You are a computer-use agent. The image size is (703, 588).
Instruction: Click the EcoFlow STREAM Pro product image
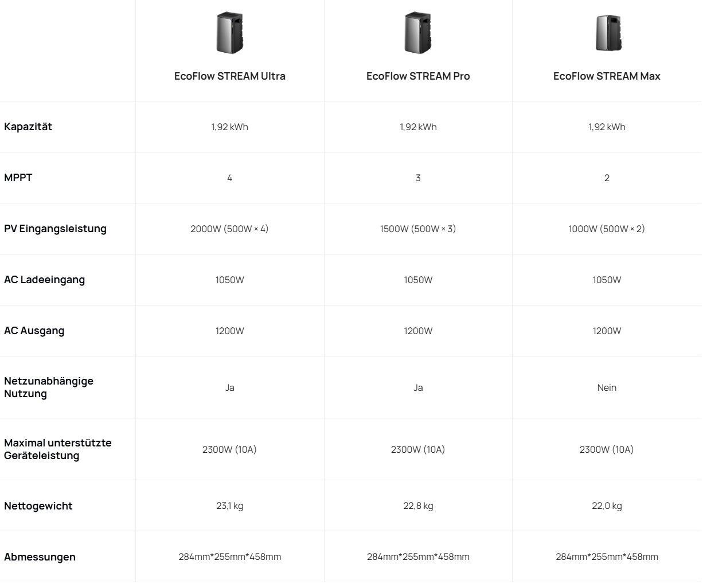point(418,33)
